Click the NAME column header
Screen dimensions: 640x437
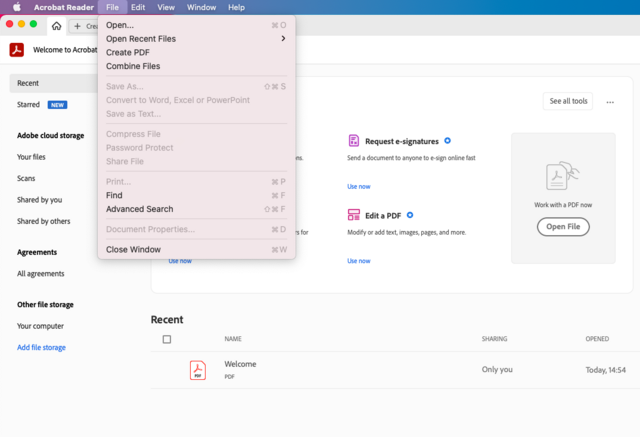click(233, 339)
